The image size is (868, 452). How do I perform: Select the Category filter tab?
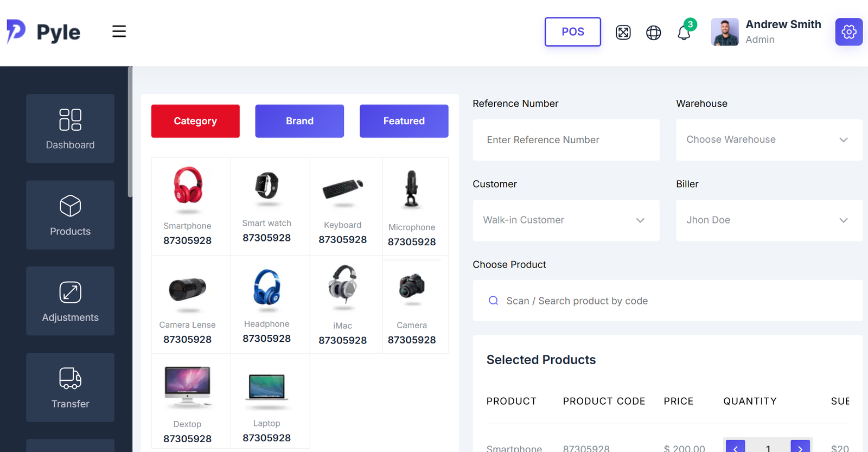[x=195, y=121]
